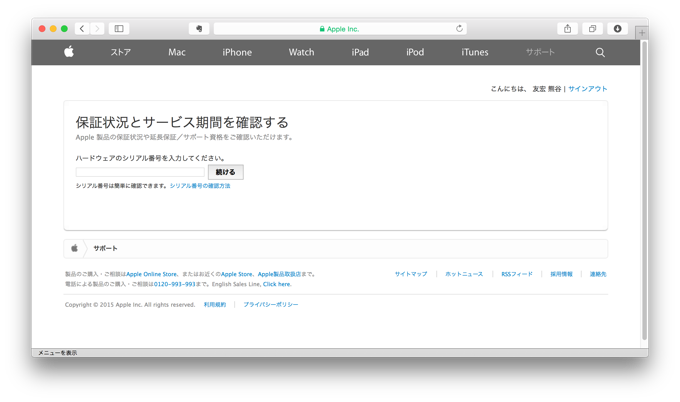Open the Watch navigation item

[301, 52]
